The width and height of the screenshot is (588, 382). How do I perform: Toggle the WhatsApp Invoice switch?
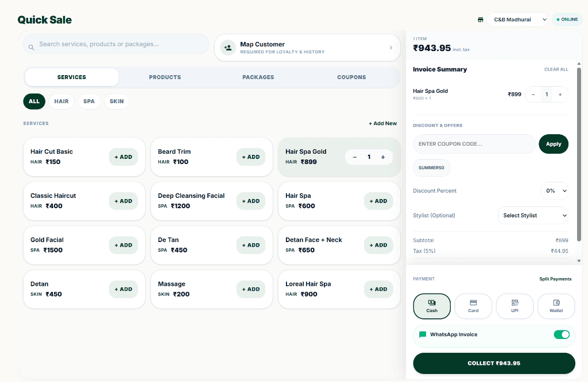click(562, 334)
